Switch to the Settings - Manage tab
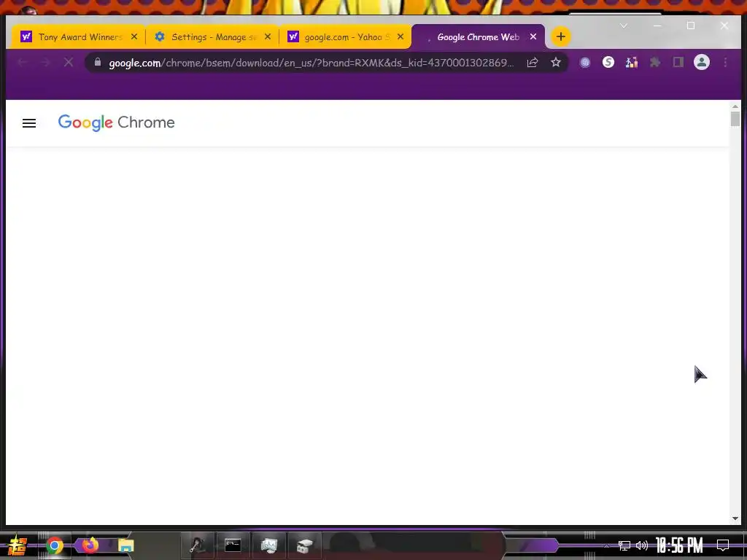Viewport: 747px width, 560px height. (x=212, y=36)
